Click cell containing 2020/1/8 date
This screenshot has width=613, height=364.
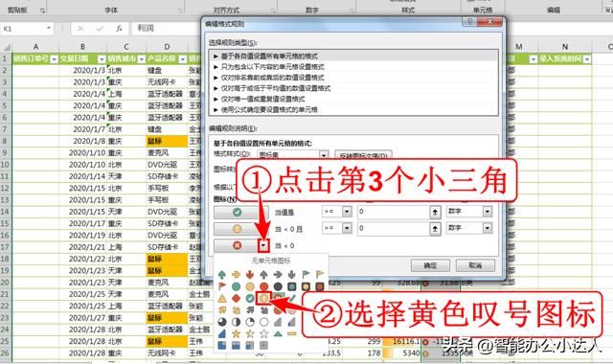point(82,141)
